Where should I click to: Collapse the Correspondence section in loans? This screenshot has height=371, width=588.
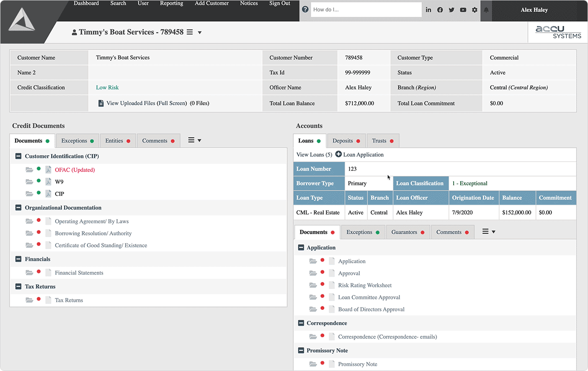pos(301,323)
